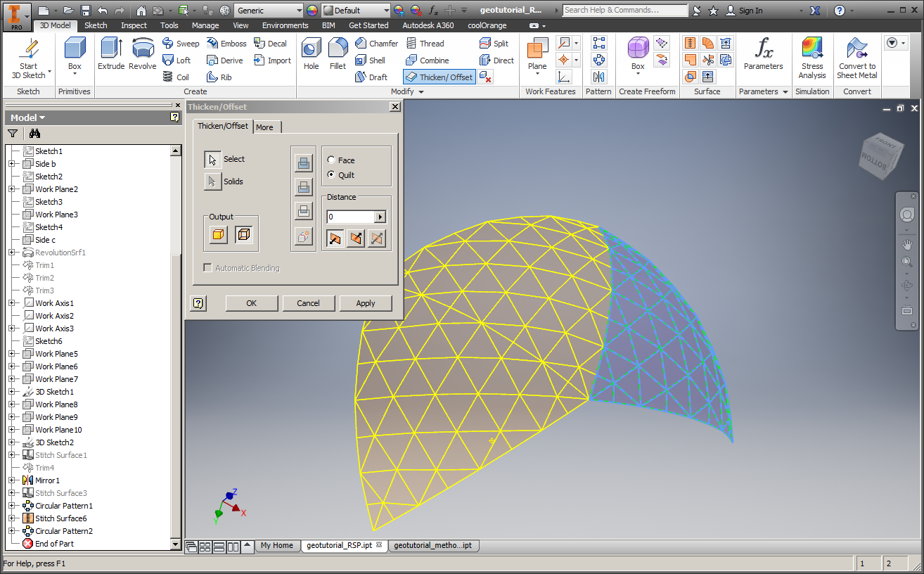This screenshot has height=574, width=924.
Task: Click the Decal tool
Action: coord(271,44)
